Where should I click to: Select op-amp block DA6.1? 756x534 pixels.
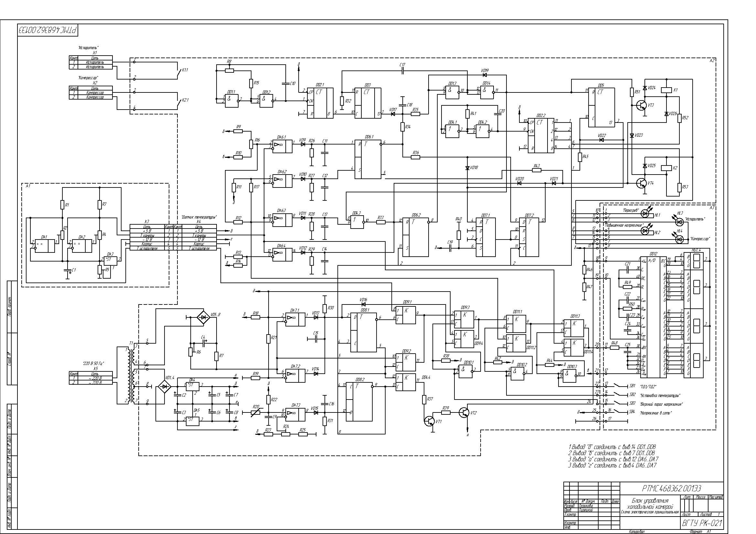coord(282,146)
